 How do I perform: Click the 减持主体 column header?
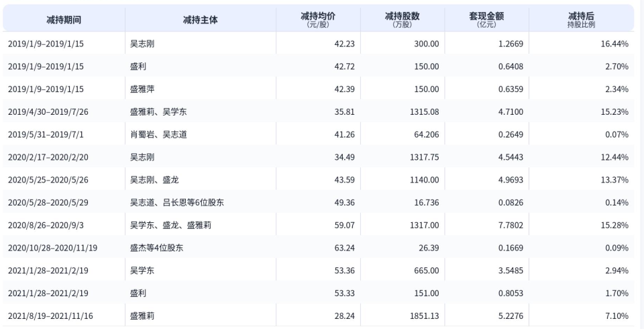(x=200, y=19)
